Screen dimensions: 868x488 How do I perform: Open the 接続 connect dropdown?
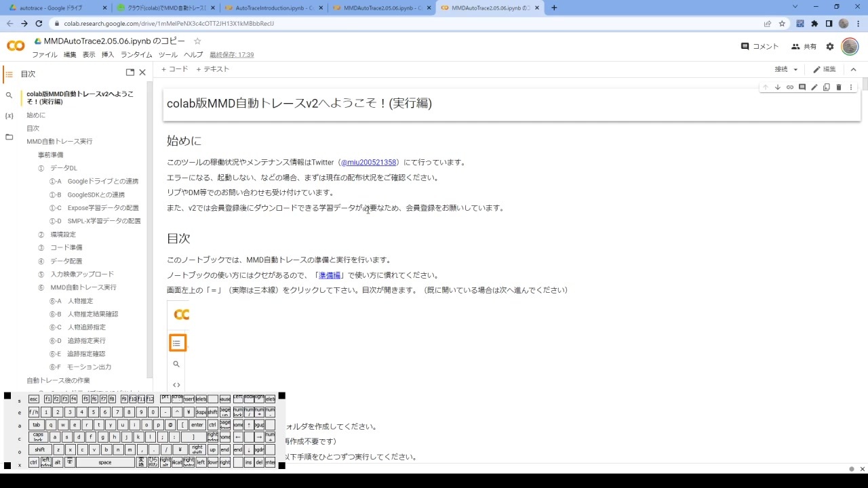787,69
